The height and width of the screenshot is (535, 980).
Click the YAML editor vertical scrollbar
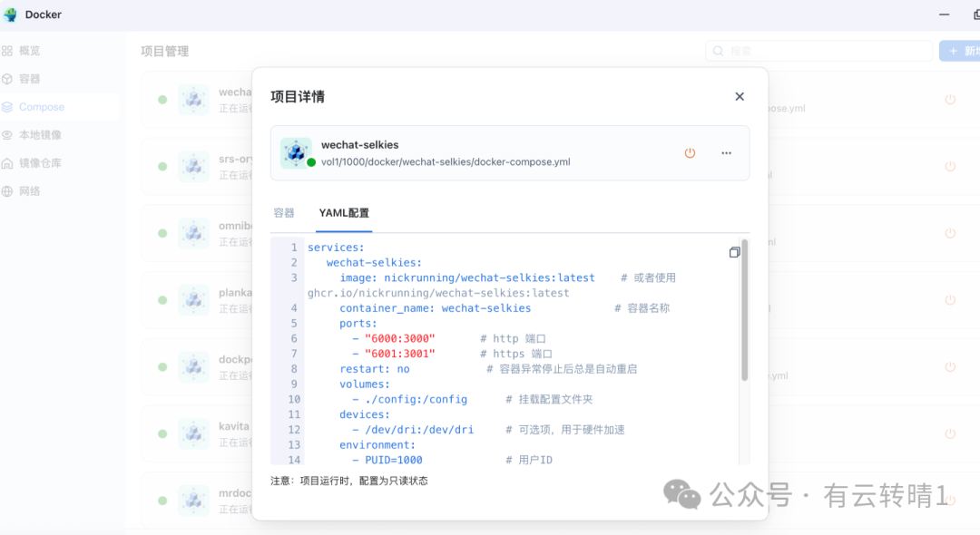[744, 310]
